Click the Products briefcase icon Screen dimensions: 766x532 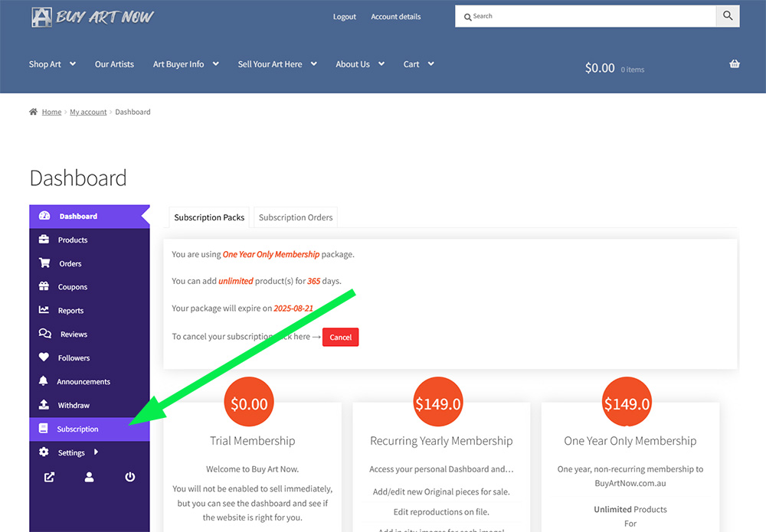pos(44,239)
